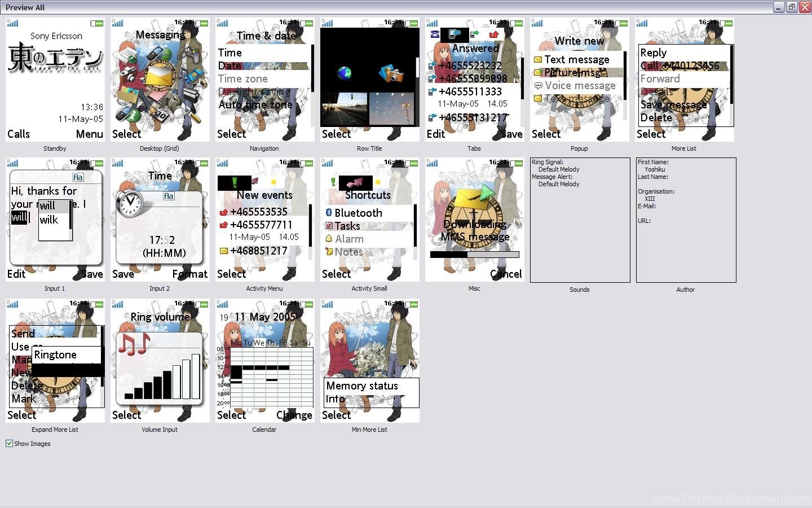812x508 pixels.
Task: Click the MMS download progress bar
Action: click(x=474, y=255)
